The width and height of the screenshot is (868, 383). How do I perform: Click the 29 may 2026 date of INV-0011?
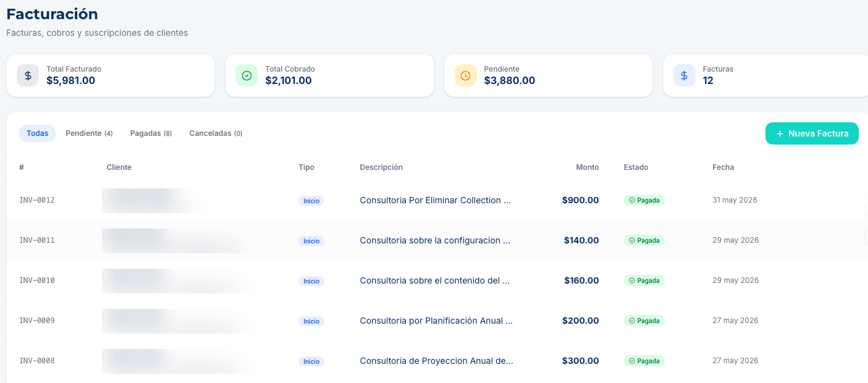pos(735,240)
